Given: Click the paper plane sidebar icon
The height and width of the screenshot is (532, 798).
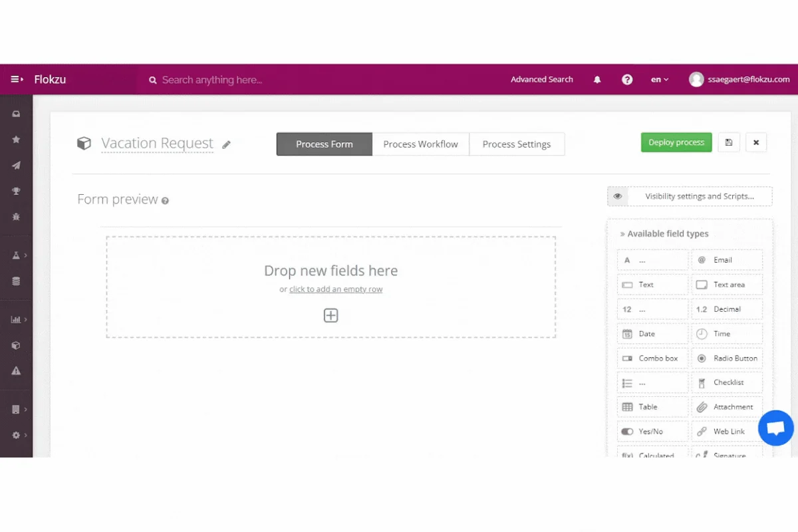Looking at the screenshot, I should point(16,166).
